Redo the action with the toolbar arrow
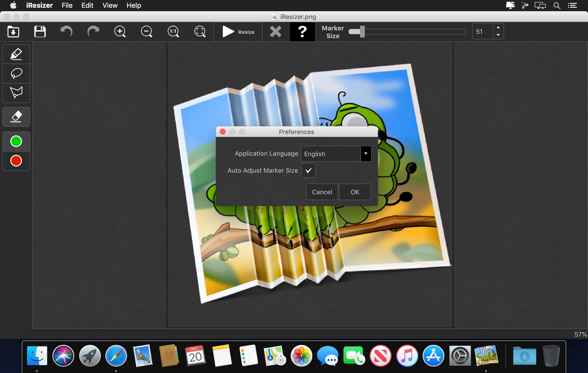This screenshot has width=588, height=373. (93, 32)
